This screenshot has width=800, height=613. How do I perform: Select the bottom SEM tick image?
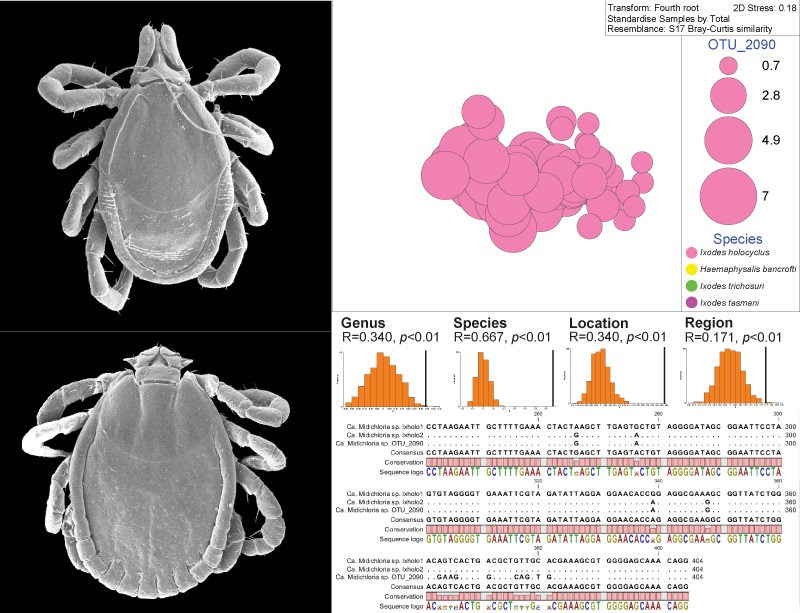[x=165, y=473]
